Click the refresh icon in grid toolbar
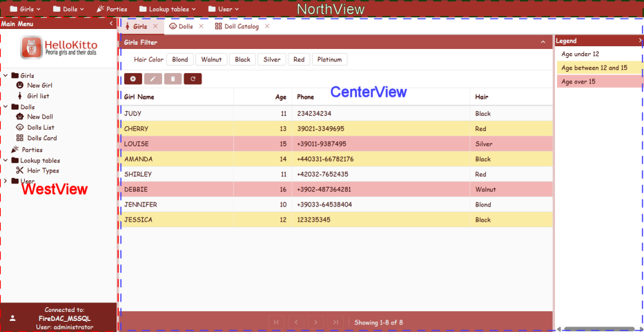 click(193, 79)
